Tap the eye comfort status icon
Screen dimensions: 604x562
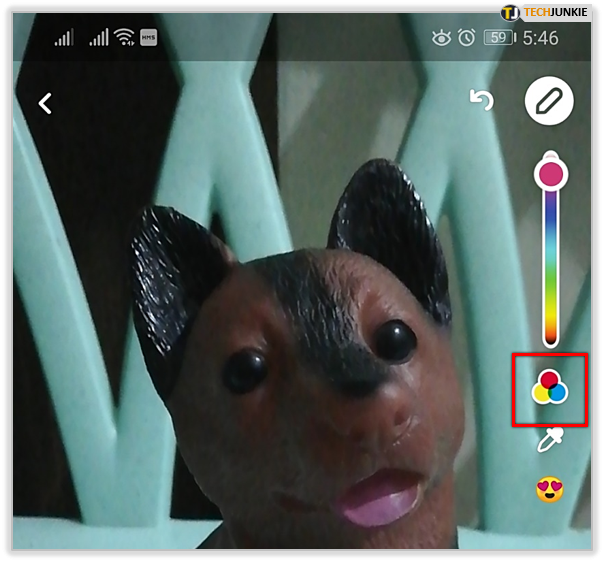coord(441,38)
